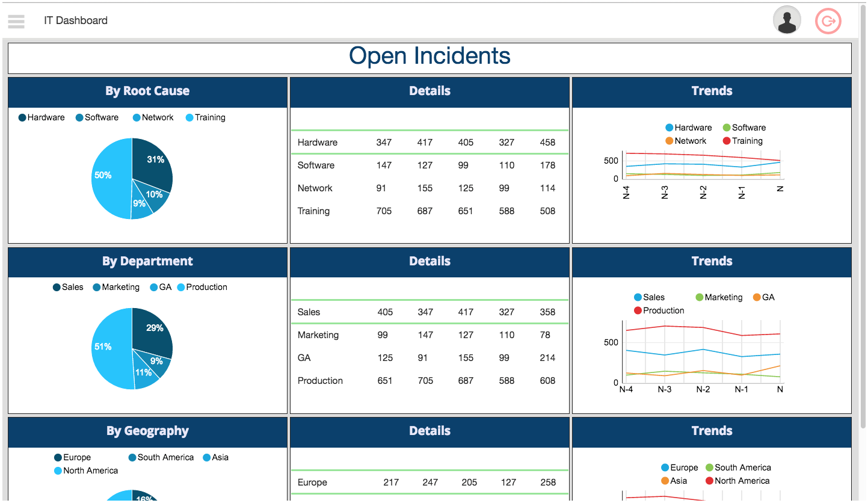Toggle Marketing legend in Department pie
The width and height of the screenshot is (868, 503).
pos(116,287)
